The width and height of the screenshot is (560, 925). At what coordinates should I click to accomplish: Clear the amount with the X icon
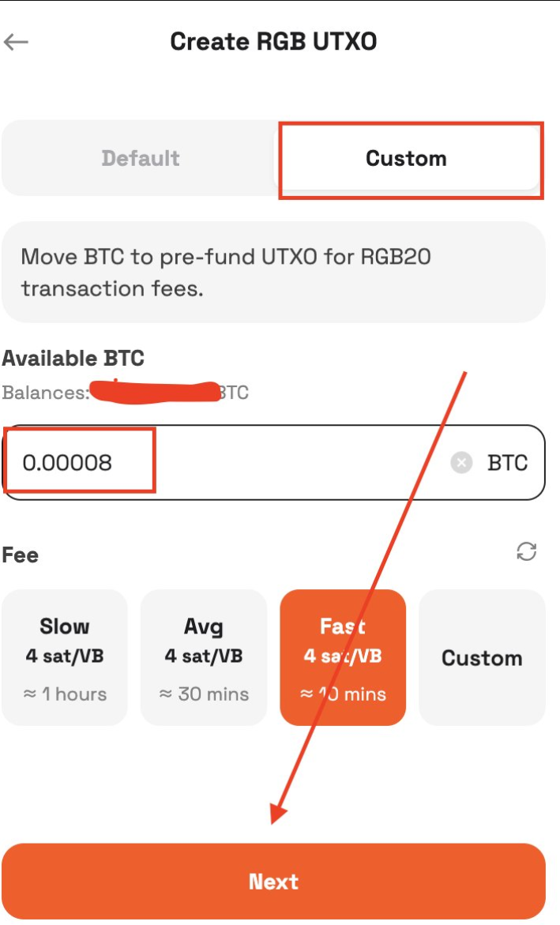point(461,463)
